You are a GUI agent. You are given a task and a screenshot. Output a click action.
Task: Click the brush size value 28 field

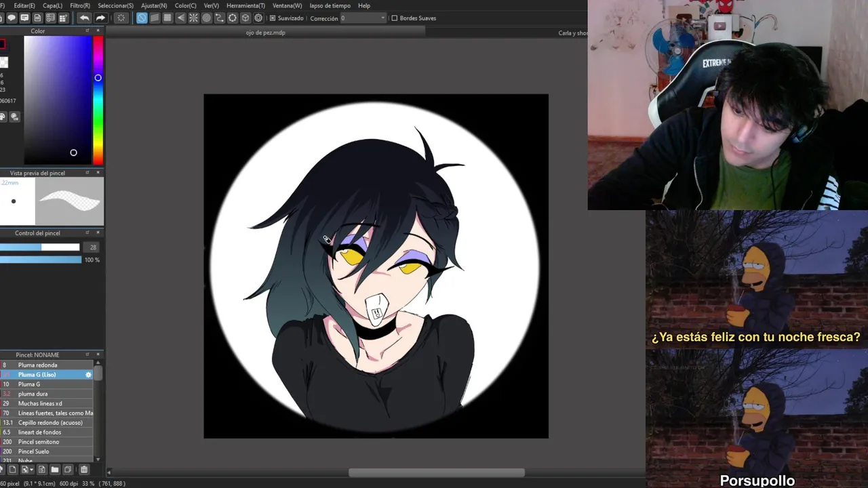coord(93,247)
